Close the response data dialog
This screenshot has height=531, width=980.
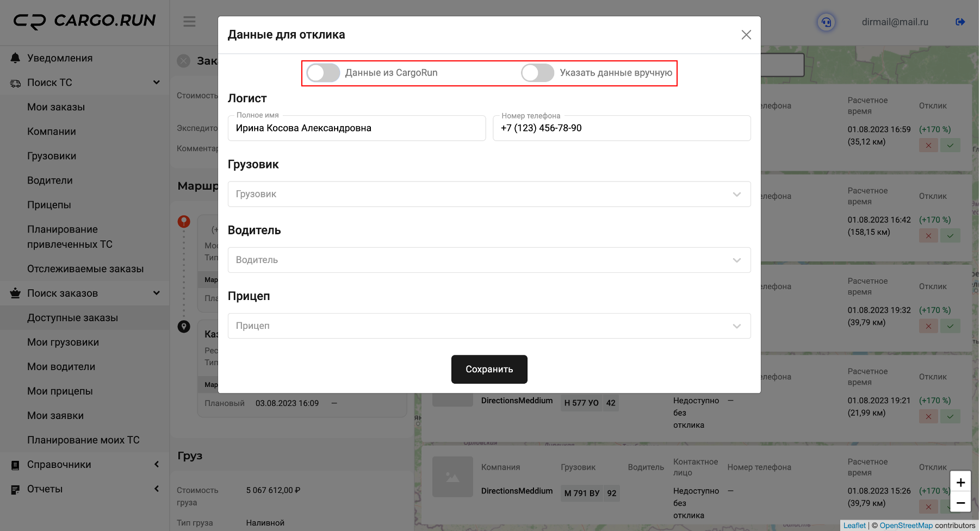[x=746, y=35]
